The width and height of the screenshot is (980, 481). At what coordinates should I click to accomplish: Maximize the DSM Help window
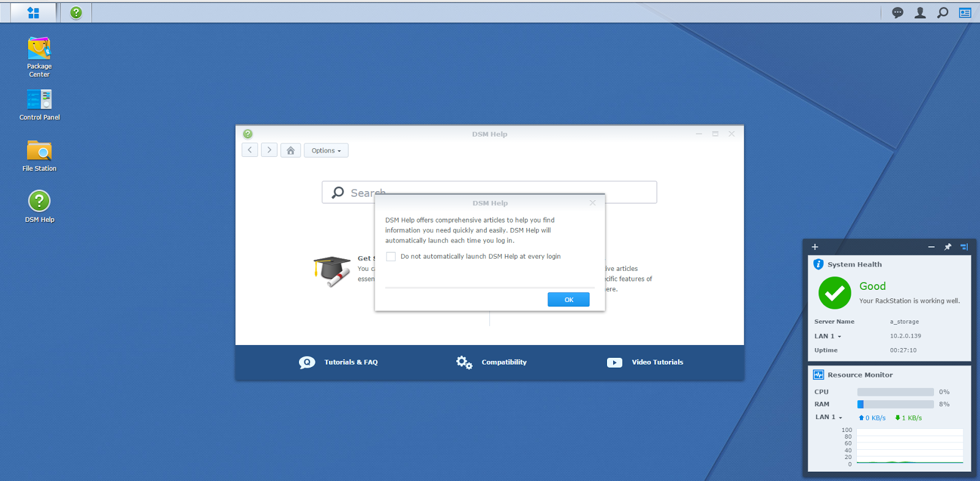pyautogui.click(x=715, y=134)
